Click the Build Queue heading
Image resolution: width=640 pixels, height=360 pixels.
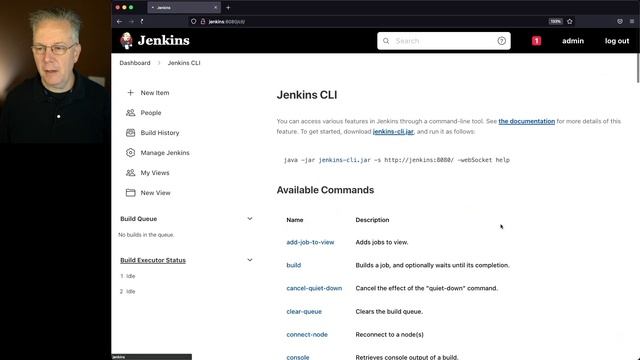(138, 219)
